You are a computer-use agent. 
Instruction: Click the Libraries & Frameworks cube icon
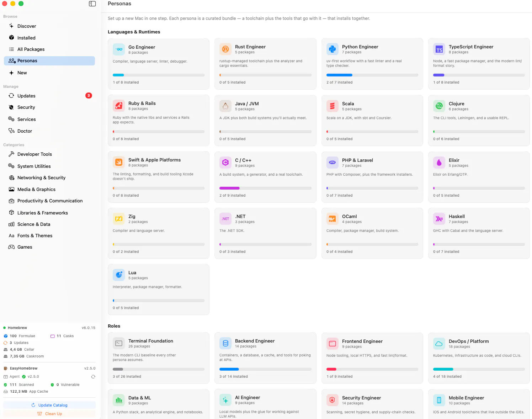11,213
